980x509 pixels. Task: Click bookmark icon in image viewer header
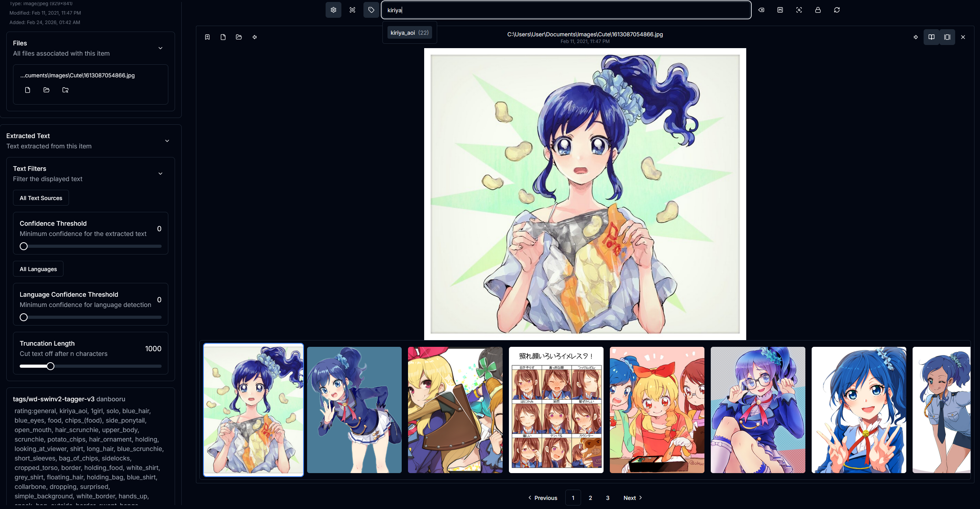(x=207, y=37)
